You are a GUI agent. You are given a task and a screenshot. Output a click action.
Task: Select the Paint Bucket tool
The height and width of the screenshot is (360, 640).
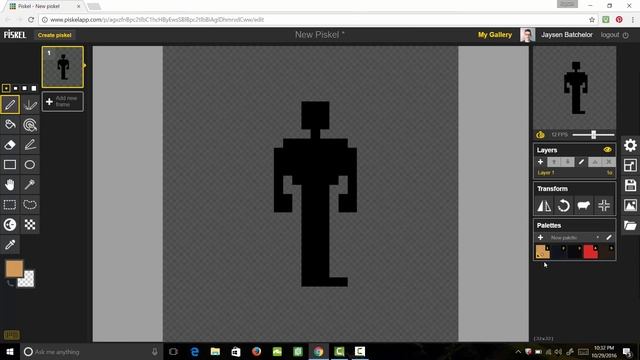click(x=10, y=124)
